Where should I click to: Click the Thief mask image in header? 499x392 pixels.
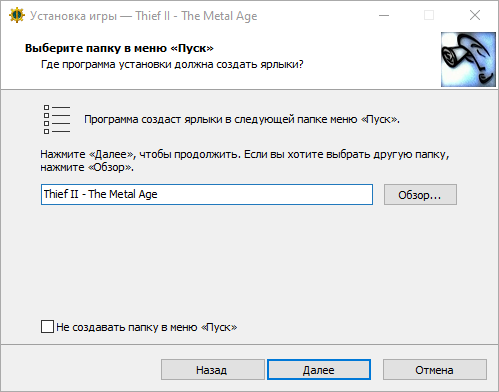coord(468,59)
